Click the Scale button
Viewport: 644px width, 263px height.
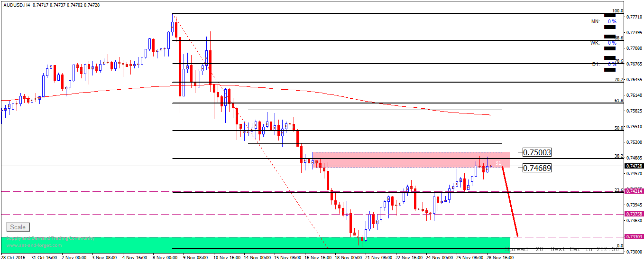pyautogui.click(x=18, y=227)
